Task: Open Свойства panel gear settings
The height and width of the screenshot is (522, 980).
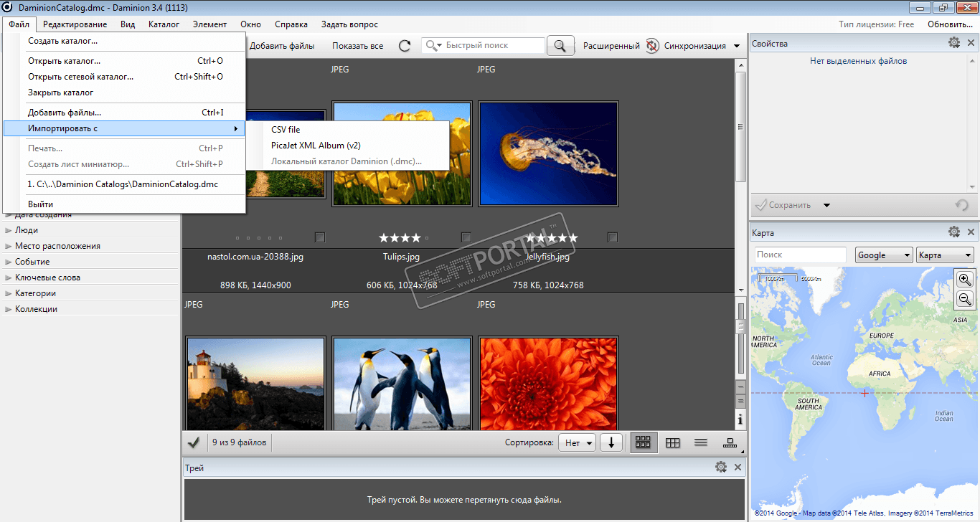Action: point(953,43)
